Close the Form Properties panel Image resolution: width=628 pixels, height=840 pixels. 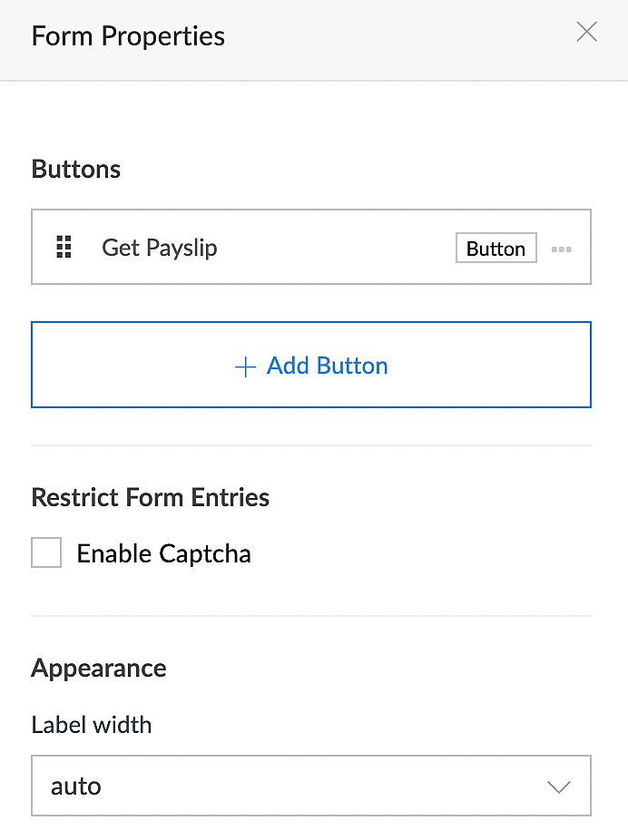587,32
